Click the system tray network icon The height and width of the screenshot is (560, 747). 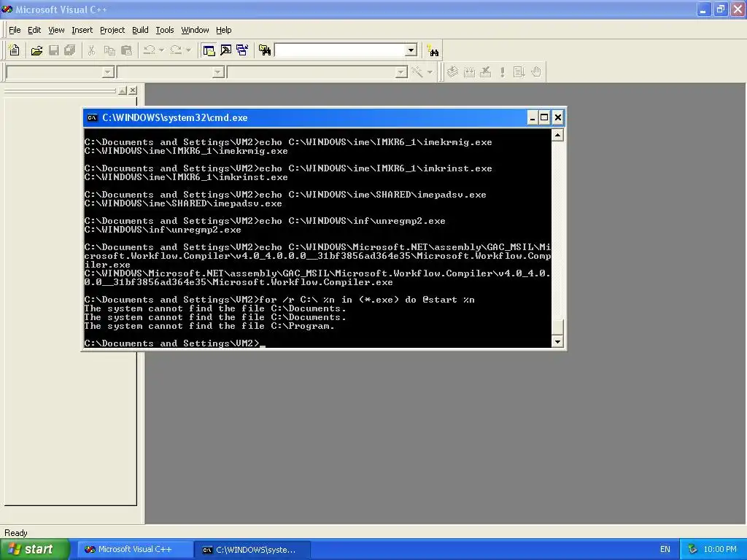(x=693, y=550)
